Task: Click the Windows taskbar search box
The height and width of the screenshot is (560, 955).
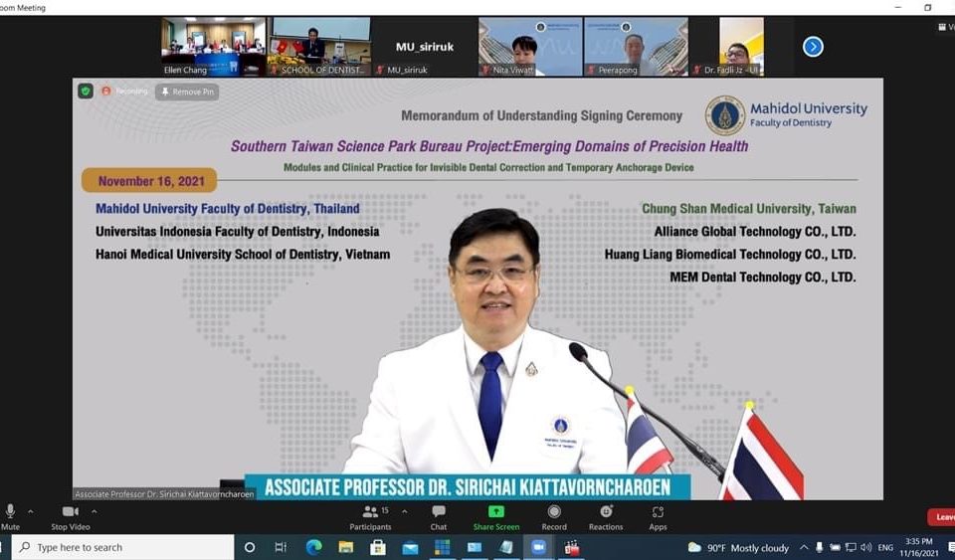Action: 123,547
